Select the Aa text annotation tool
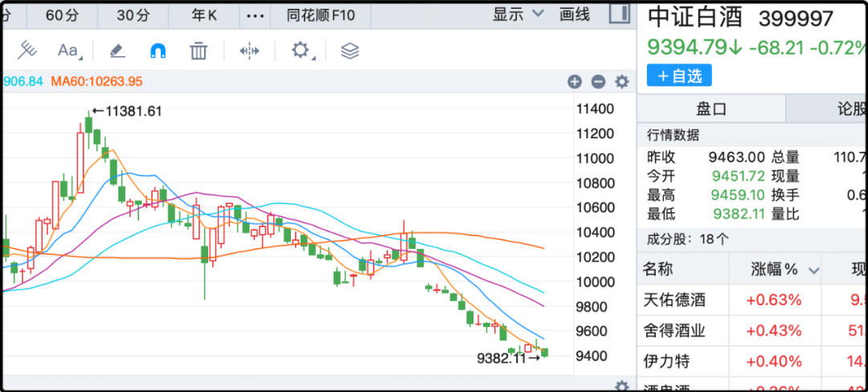This screenshot has height=392, width=868. click(x=68, y=51)
